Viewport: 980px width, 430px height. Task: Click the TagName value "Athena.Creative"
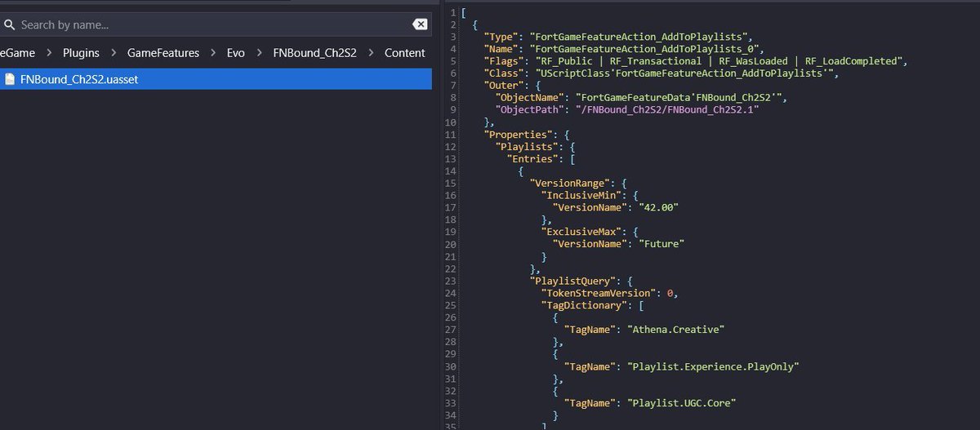click(677, 330)
